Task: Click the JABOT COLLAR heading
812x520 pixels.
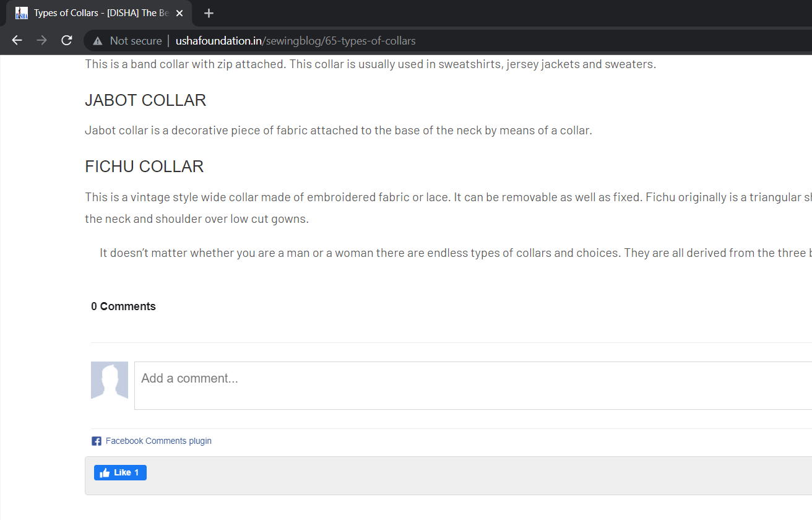Action: [x=145, y=100]
